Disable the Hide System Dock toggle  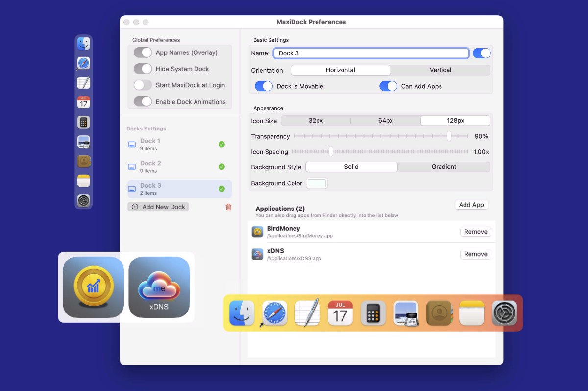coord(143,69)
